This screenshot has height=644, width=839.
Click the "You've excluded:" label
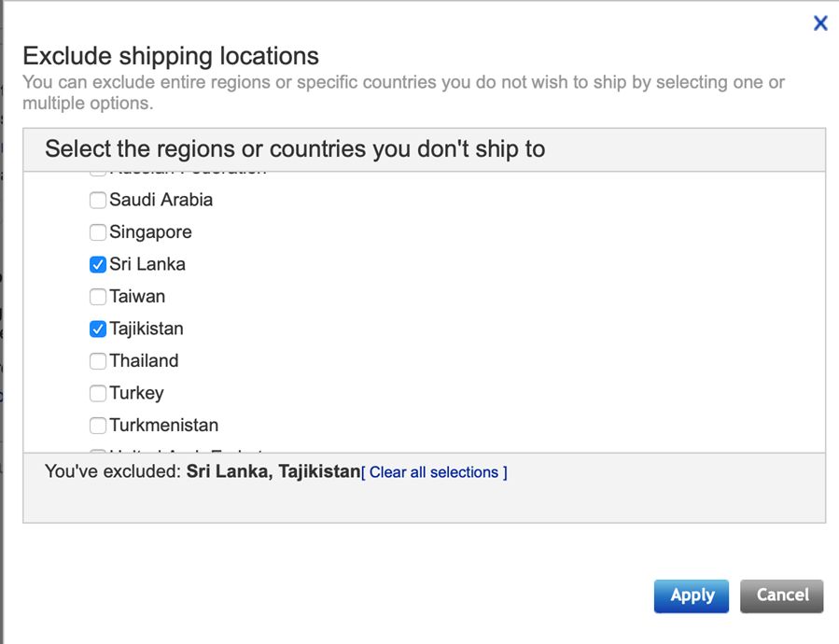(112, 471)
